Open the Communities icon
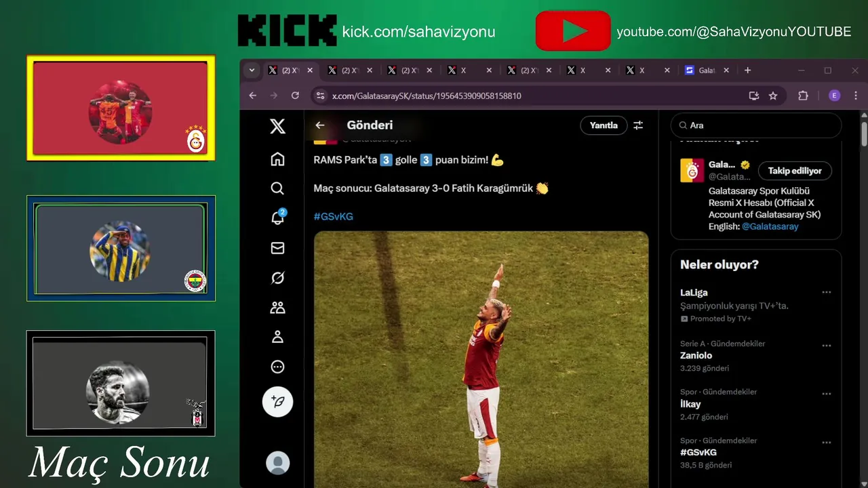 (277, 308)
